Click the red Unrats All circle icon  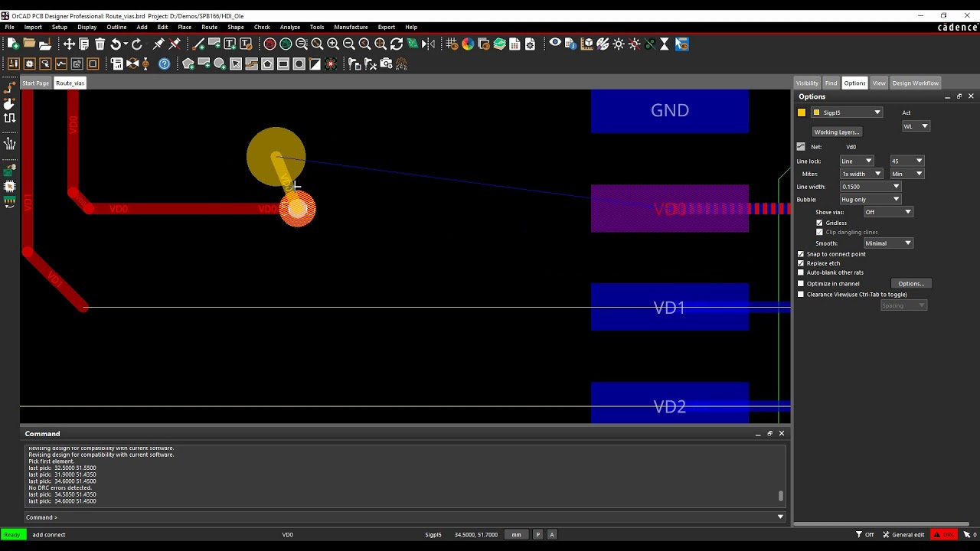click(269, 44)
